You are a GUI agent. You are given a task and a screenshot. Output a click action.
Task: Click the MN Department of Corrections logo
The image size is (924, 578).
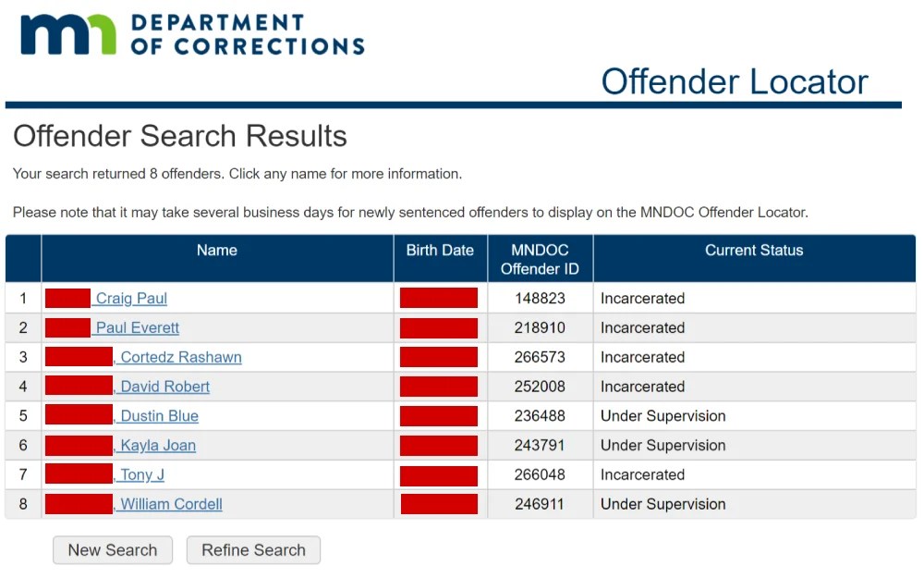(x=192, y=35)
